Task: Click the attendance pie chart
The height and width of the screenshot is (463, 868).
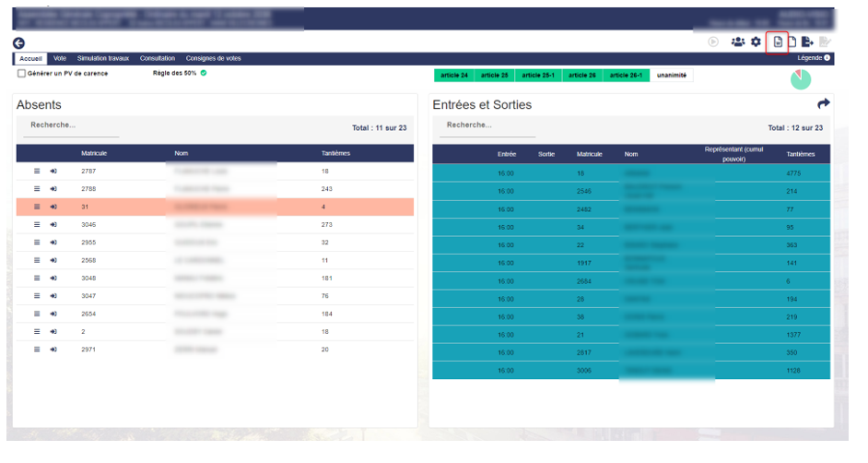Action: tap(801, 79)
